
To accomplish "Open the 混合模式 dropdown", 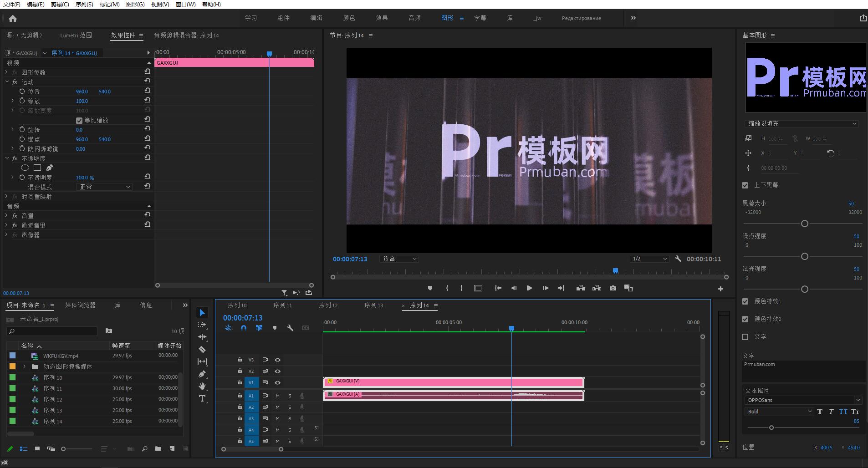I will [x=104, y=187].
